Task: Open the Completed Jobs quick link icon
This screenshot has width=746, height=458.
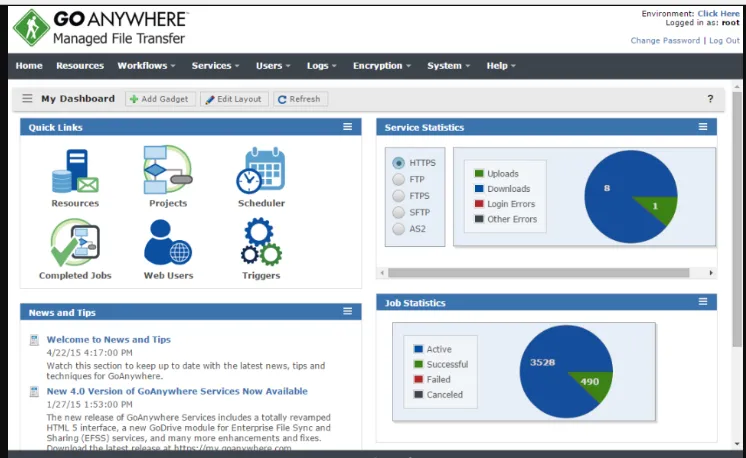Action: click(x=75, y=243)
